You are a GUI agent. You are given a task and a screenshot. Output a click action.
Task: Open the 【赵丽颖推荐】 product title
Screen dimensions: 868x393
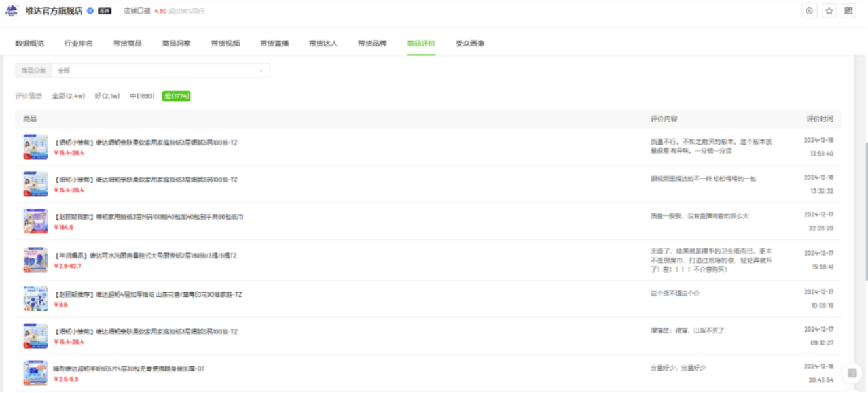[148, 295]
